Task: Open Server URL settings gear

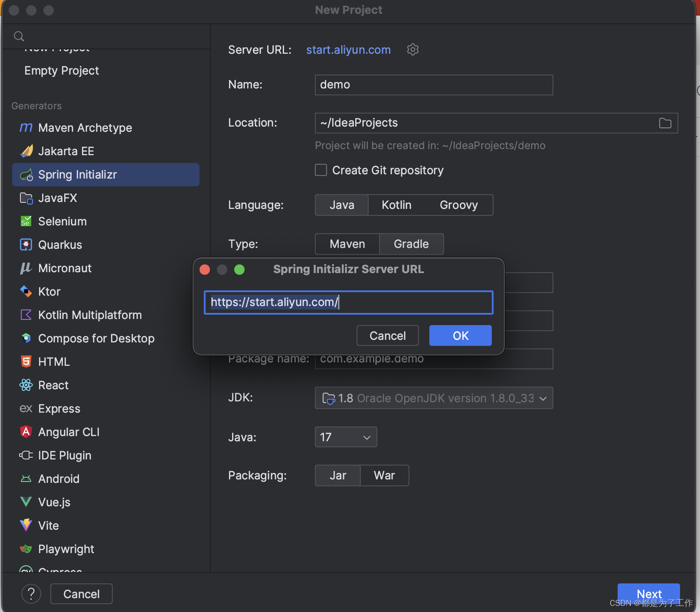Action: [x=413, y=49]
